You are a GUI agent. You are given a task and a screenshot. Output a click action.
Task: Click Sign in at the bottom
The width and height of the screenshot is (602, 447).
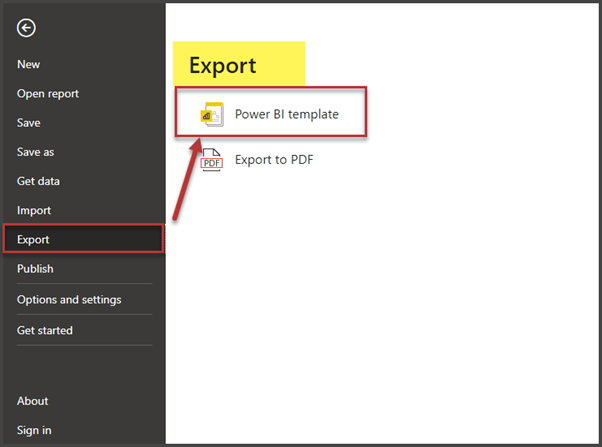[x=34, y=430]
